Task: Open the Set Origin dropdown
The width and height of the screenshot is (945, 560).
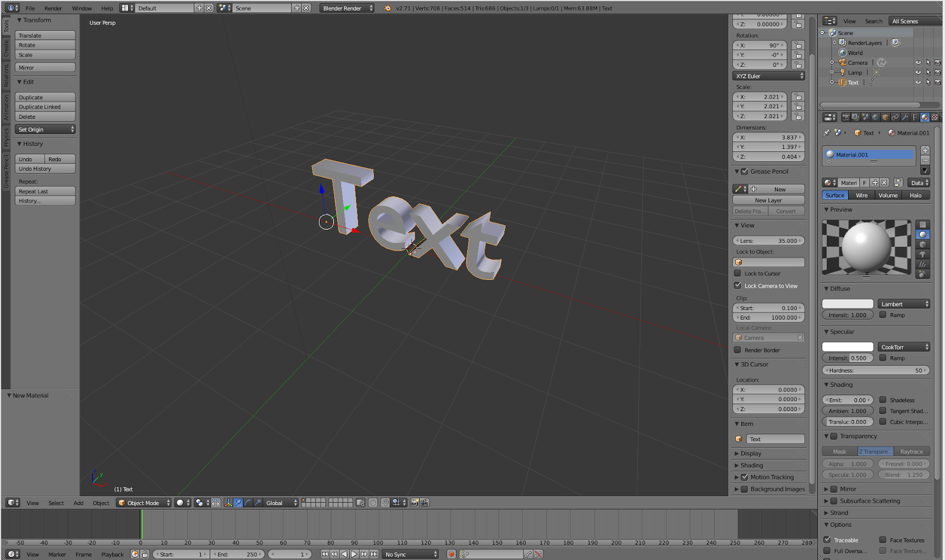Action: (x=45, y=129)
